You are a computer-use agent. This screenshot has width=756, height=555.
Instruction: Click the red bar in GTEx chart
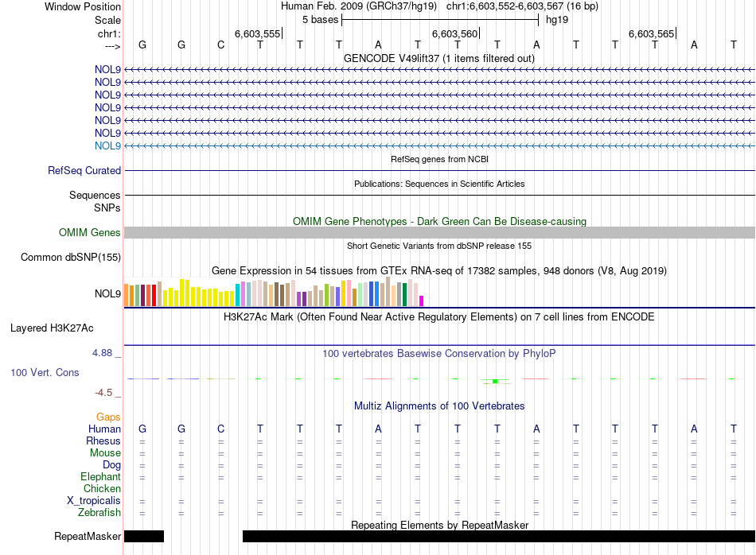click(154, 295)
